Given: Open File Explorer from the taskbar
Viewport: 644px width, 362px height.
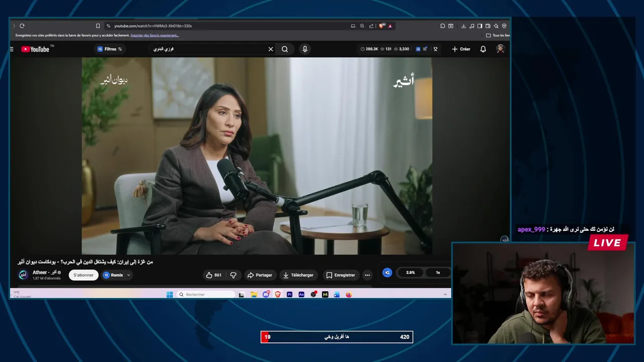Looking at the screenshot, I should pyautogui.click(x=254, y=295).
